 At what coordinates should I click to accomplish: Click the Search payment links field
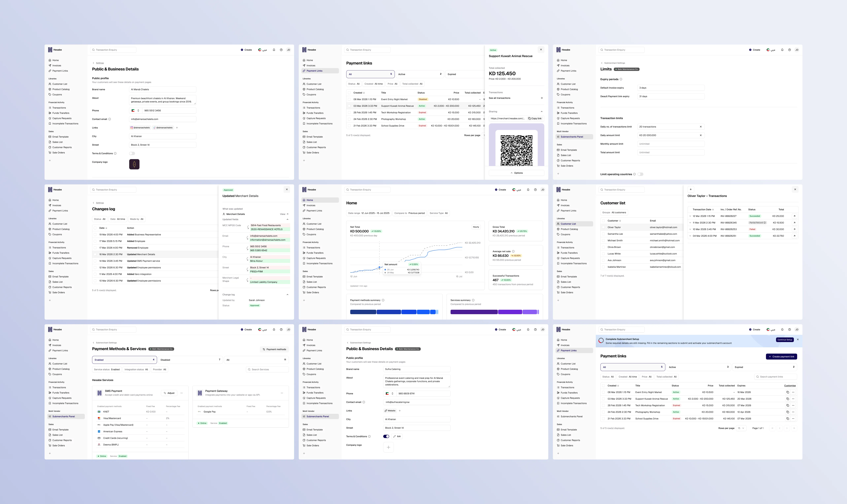coord(776,377)
